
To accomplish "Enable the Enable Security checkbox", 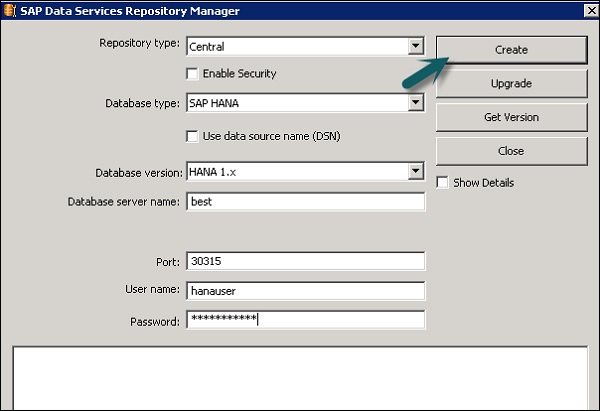I will 192,73.
